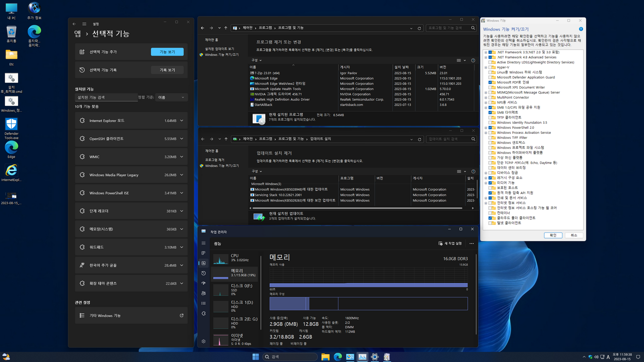Refresh the Programs and Features window
The width and height of the screenshot is (644, 362).
pyautogui.click(x=419, y=28)
